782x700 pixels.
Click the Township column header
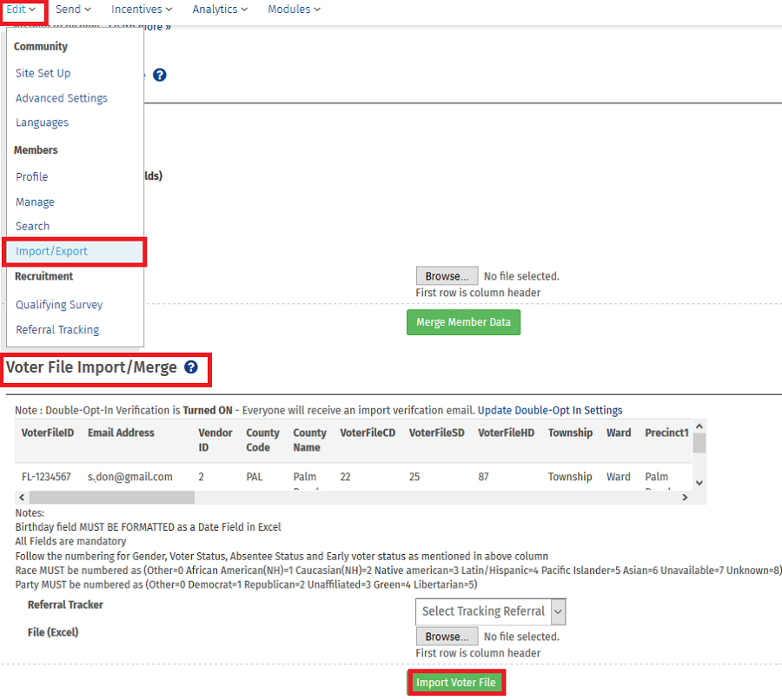[570, 433]
